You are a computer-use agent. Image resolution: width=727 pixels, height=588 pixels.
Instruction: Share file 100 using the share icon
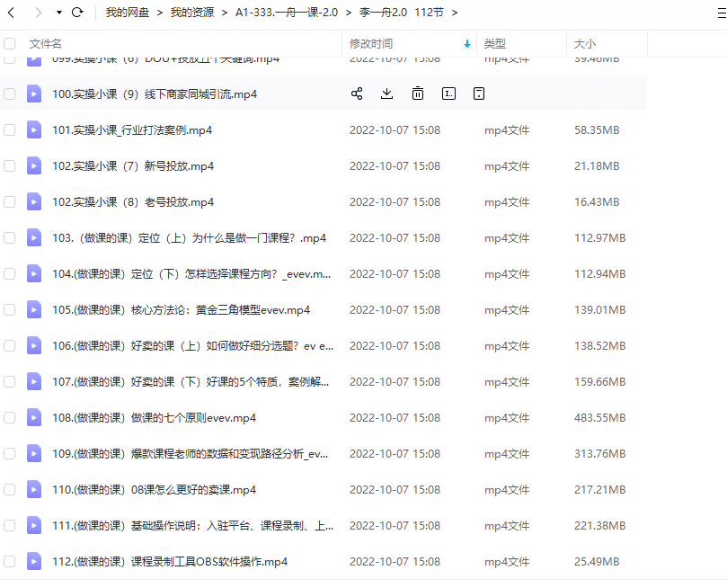356,93
